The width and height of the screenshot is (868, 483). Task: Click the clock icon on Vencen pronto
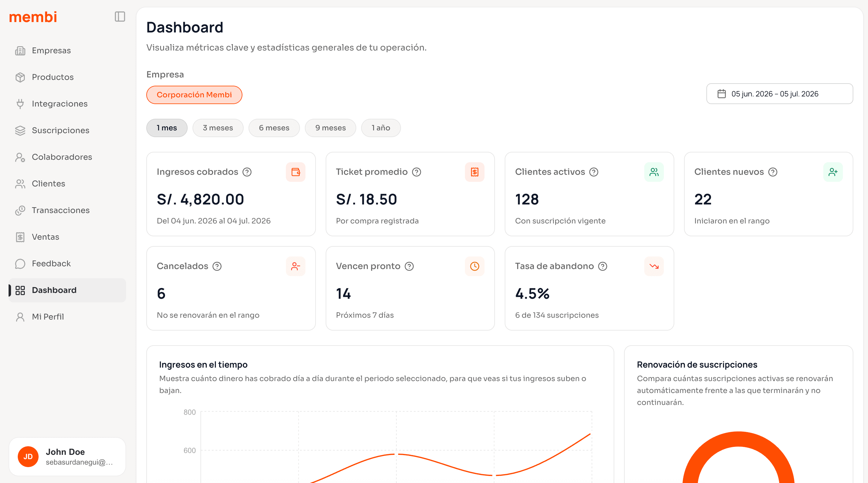[x=474, y=266]
